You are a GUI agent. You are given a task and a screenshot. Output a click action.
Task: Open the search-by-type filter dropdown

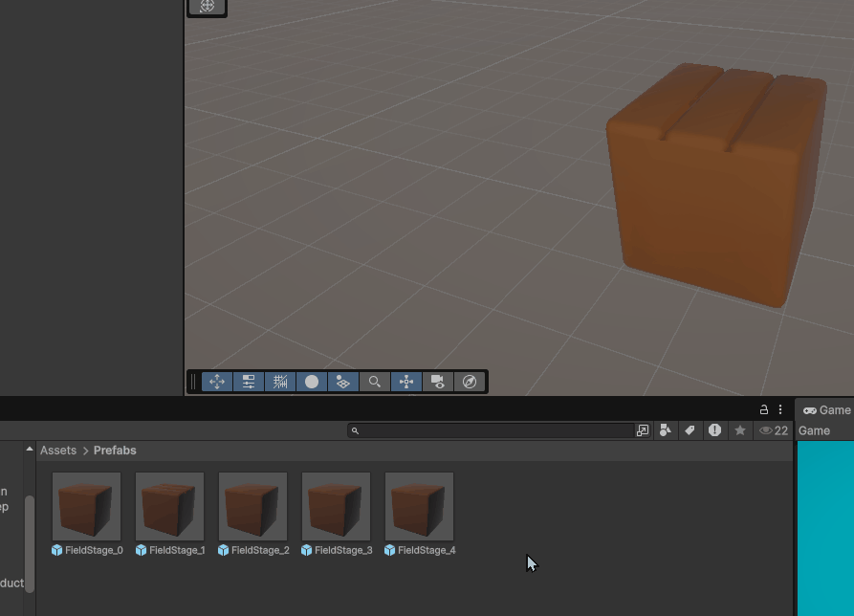pyautogui.click(x=666, y=430)
